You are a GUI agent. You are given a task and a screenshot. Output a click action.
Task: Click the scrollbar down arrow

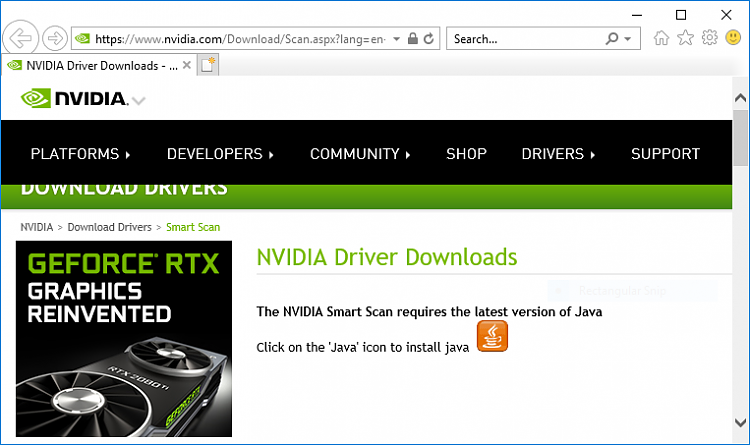(x=740, y=423)
